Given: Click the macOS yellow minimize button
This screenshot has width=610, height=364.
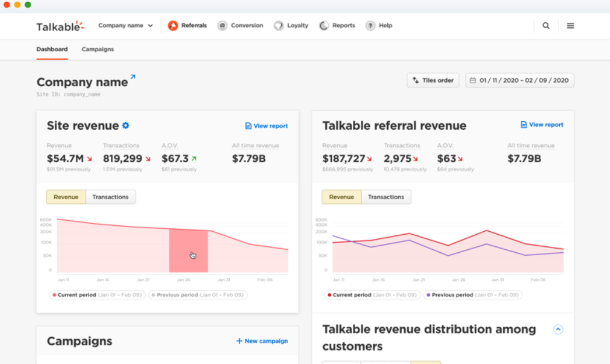Looking at the screenshot, I should (x=17, y=5).
